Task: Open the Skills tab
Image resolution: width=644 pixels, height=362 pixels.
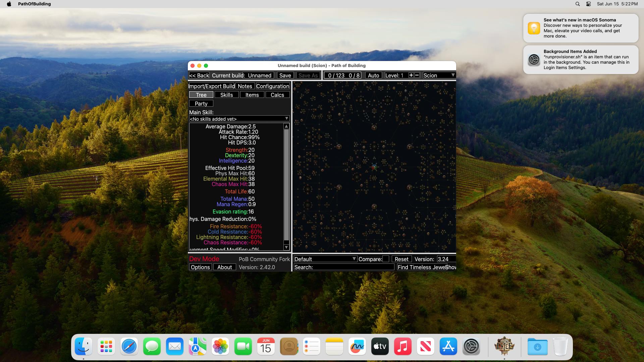Action: (226, 95)
